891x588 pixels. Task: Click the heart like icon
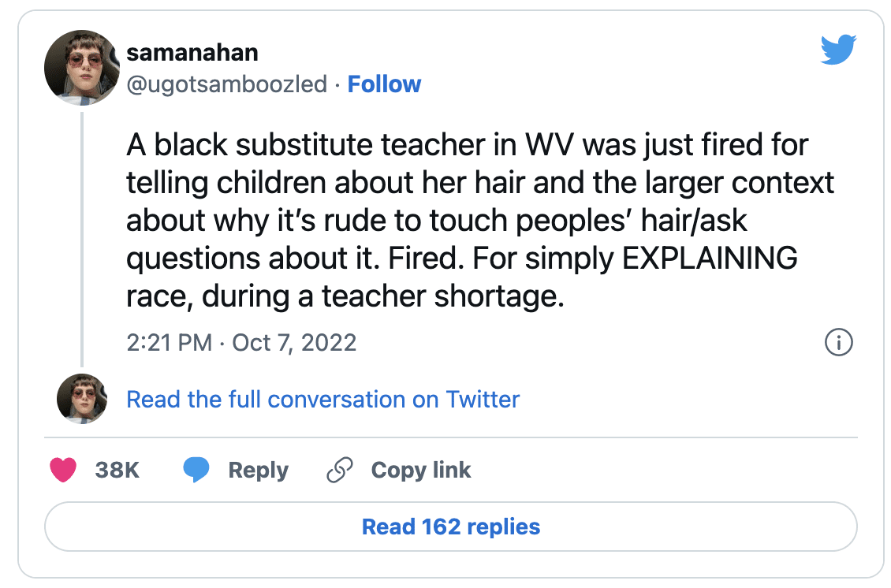point(63,471)
